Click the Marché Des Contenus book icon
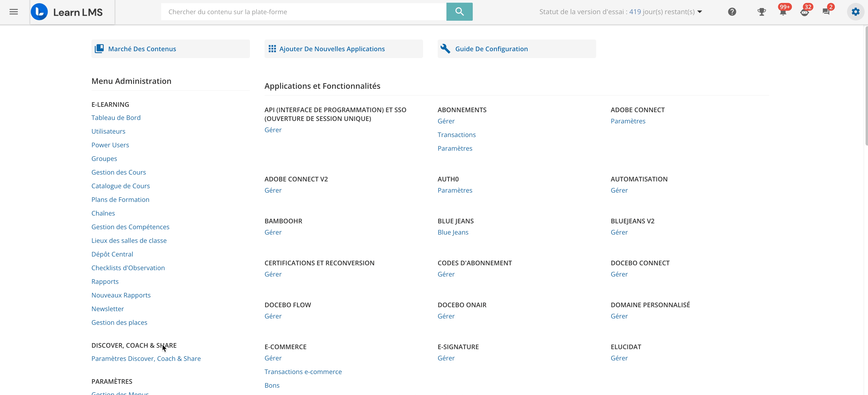Screen dimensions: 868x395 click(99, 49)
